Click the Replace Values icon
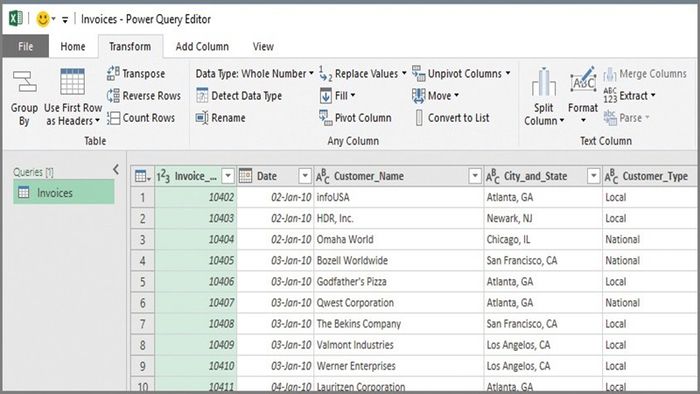Screen dimensions: 700x394 [325, 74]
